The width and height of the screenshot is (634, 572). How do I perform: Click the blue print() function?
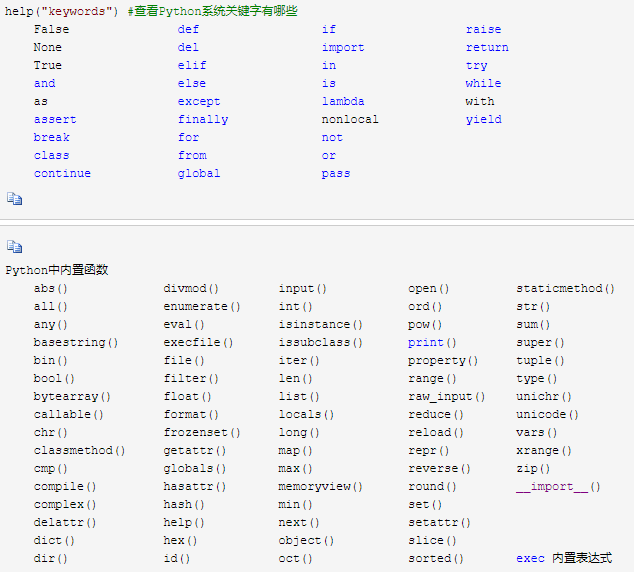click(432, 342)
